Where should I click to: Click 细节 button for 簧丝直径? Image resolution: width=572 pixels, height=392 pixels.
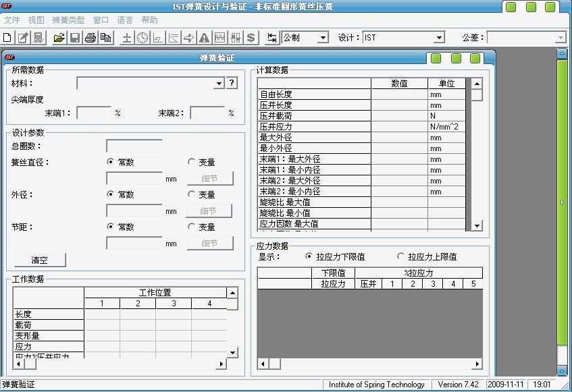click(210, 179)
